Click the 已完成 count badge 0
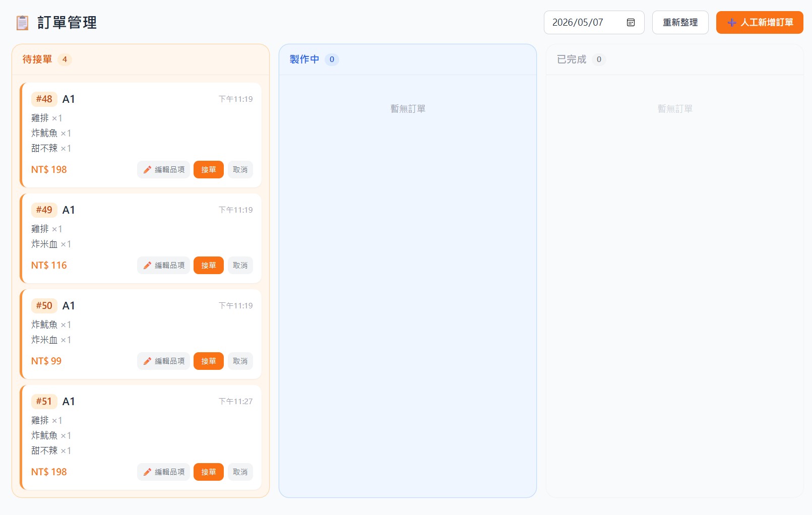 [599, 59]
